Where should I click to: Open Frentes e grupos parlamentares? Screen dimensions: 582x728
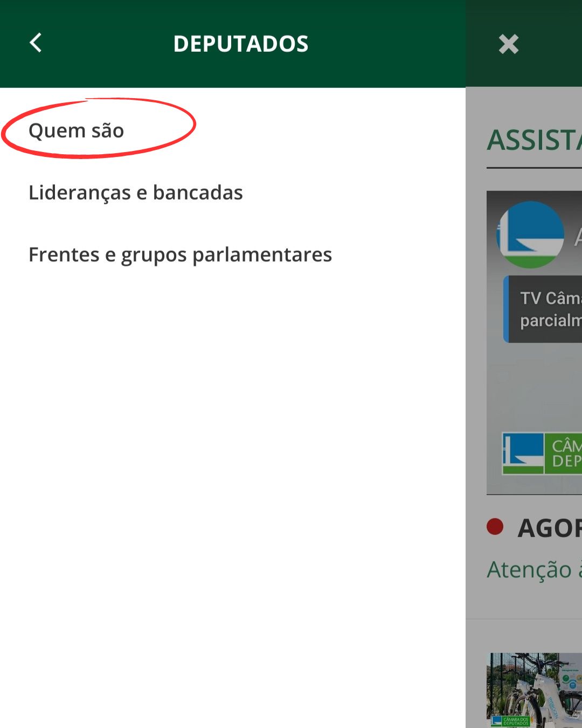tap(180, 255)
